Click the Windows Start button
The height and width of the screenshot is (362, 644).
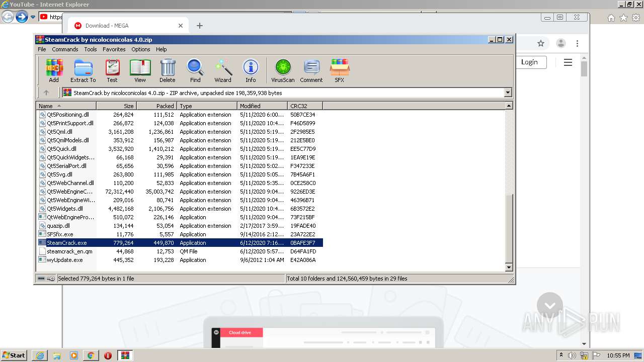pos(14,355)
